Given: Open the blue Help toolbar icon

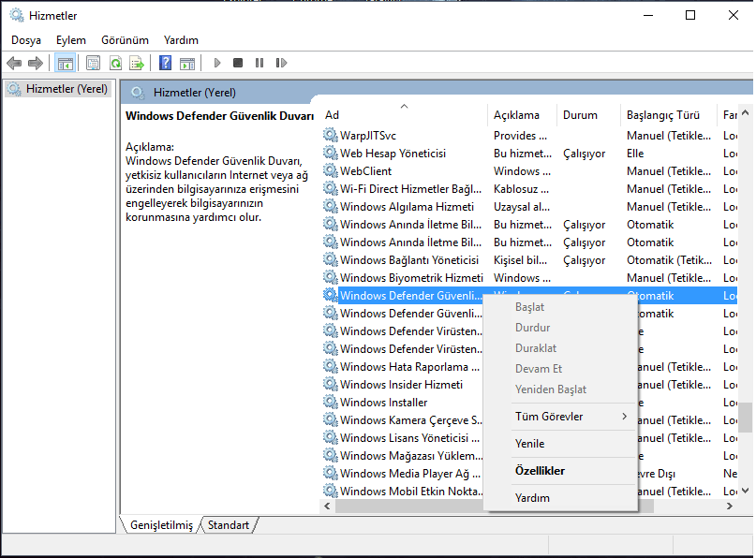Looking at the screenshot, I should 166,63.
